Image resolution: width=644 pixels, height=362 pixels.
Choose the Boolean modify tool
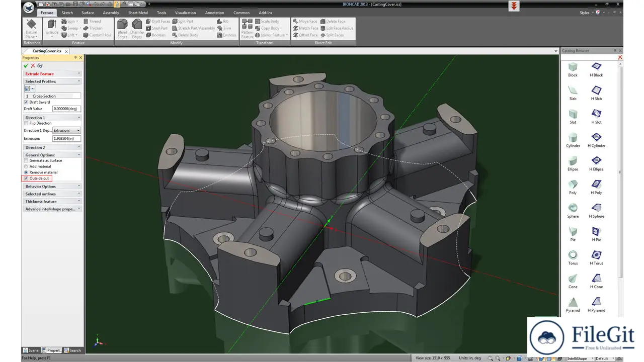[155, 35]
